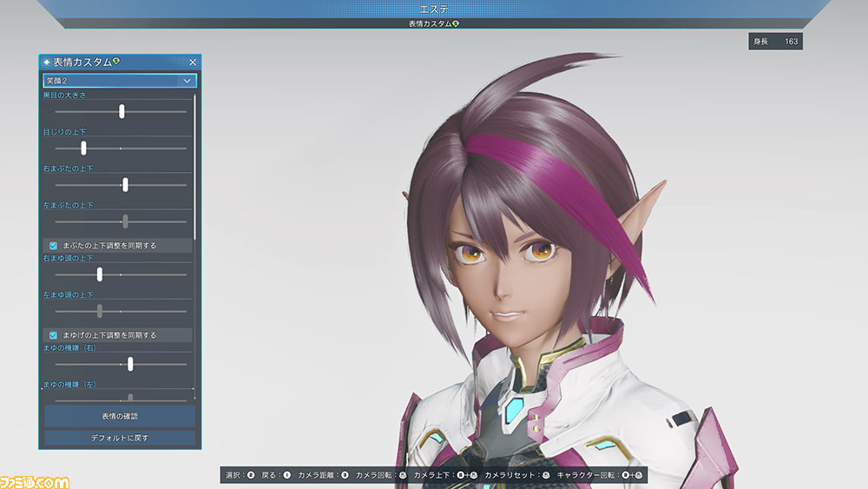
Task: Click the カメラ距離 control hint icon
Action: [x=345, y=475]
